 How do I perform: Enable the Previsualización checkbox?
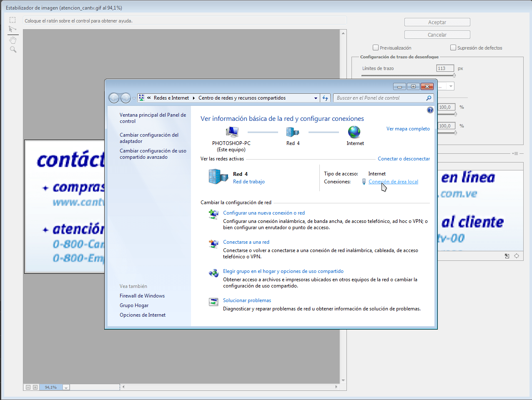click(x=376, y=47)
